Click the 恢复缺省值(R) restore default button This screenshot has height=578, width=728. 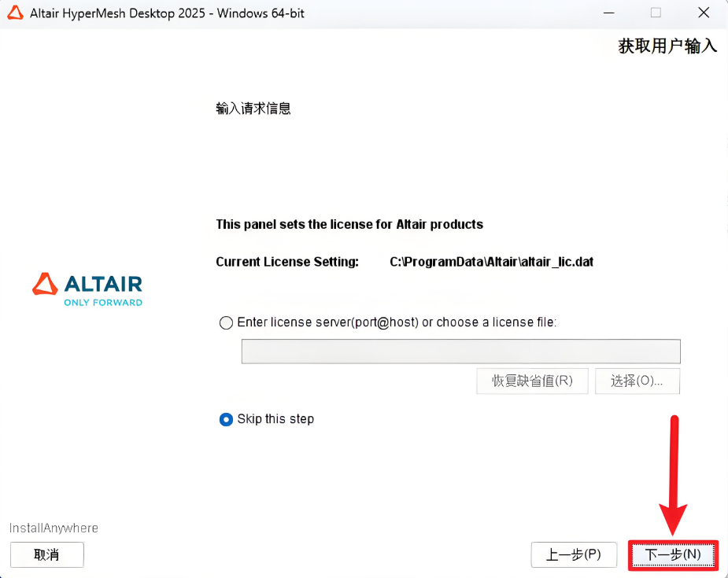532,381
